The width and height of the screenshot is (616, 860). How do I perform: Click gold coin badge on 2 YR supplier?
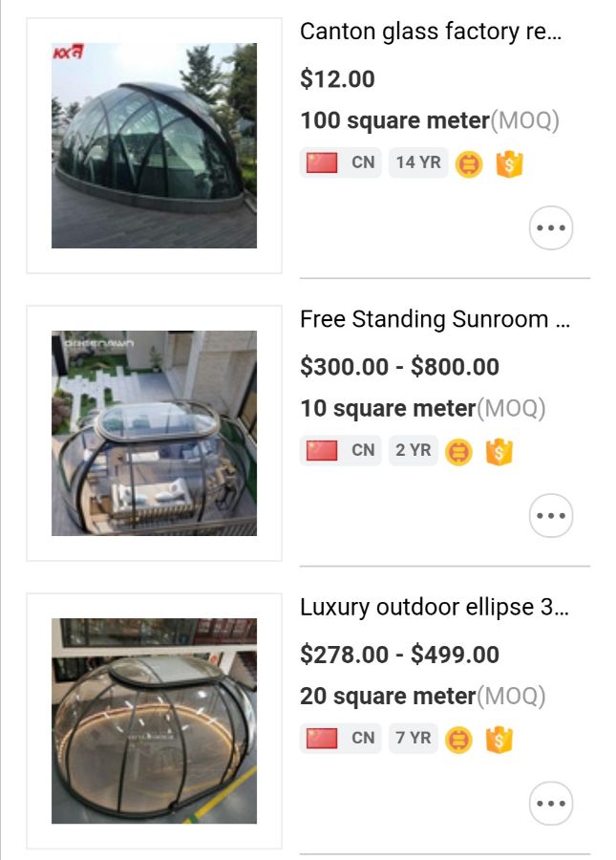tap(459, 452)
